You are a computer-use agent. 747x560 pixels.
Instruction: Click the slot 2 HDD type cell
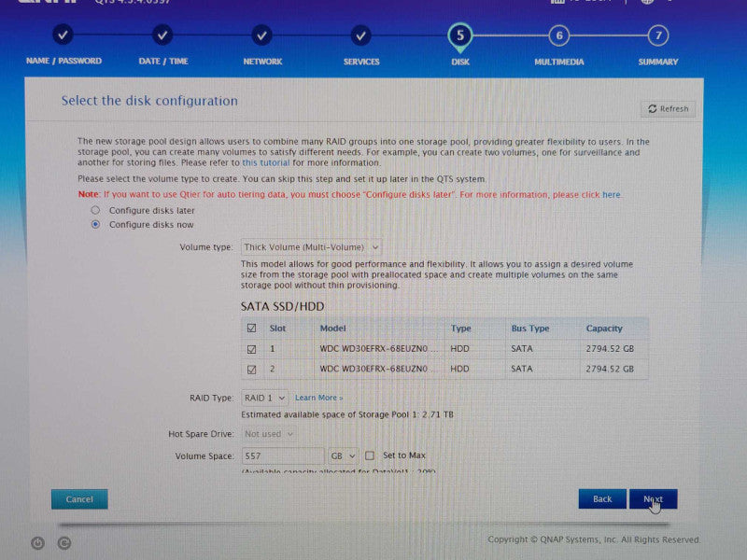click(459, 369)
